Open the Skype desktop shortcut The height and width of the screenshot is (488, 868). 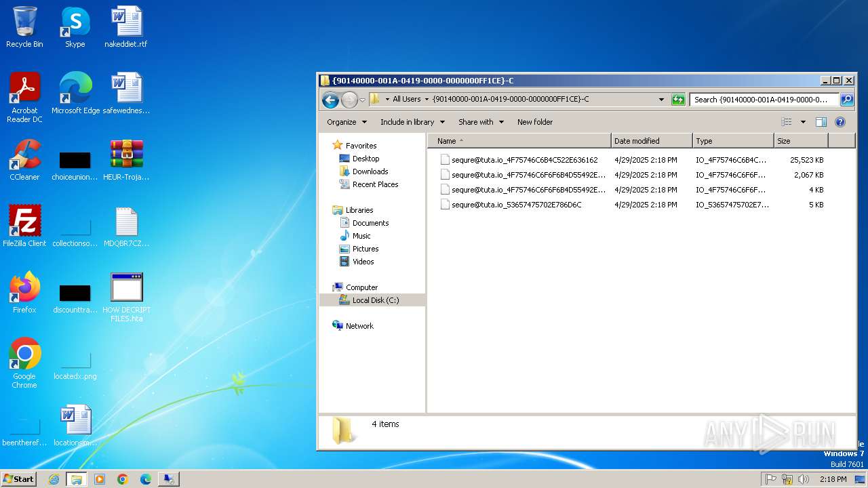[x=75, y=27]
